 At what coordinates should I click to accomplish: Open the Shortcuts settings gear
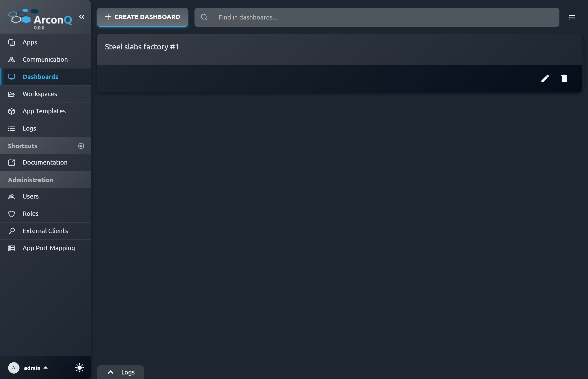[x=81, y=146]
